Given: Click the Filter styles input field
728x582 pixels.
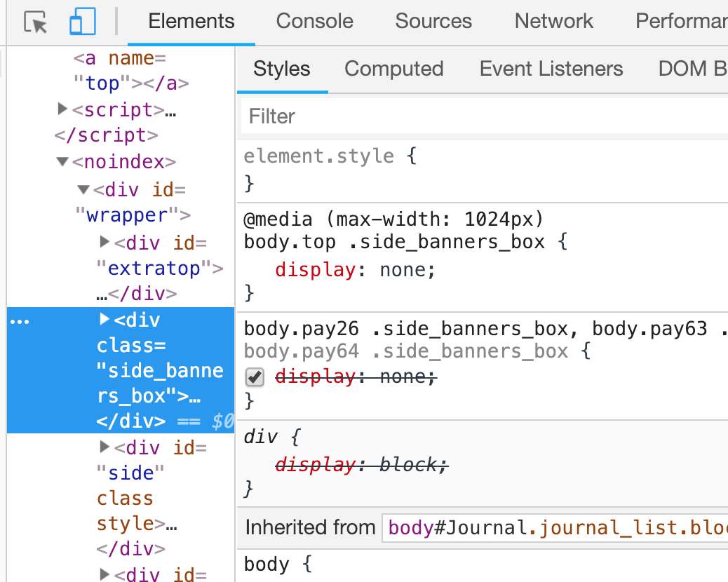Looking at the screenshot, I should click(x=484, y=116).
